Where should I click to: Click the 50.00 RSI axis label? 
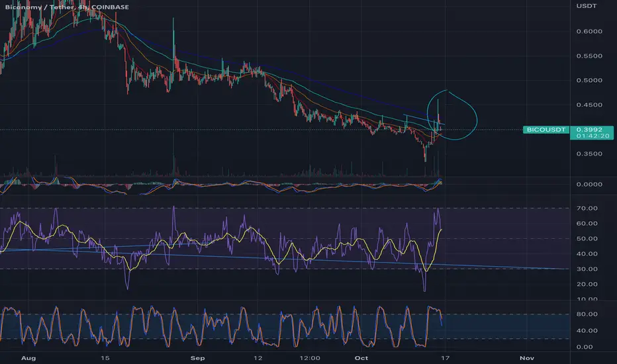point(587,239)
